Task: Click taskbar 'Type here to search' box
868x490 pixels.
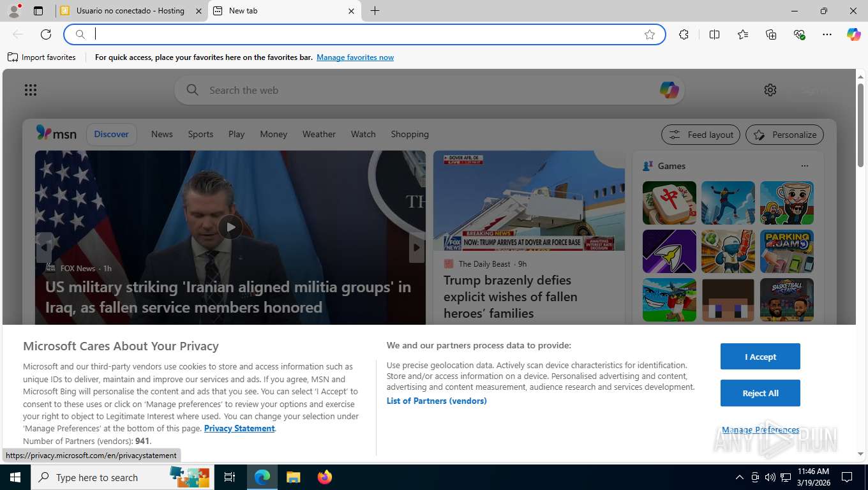Action: tap(123, 477)
